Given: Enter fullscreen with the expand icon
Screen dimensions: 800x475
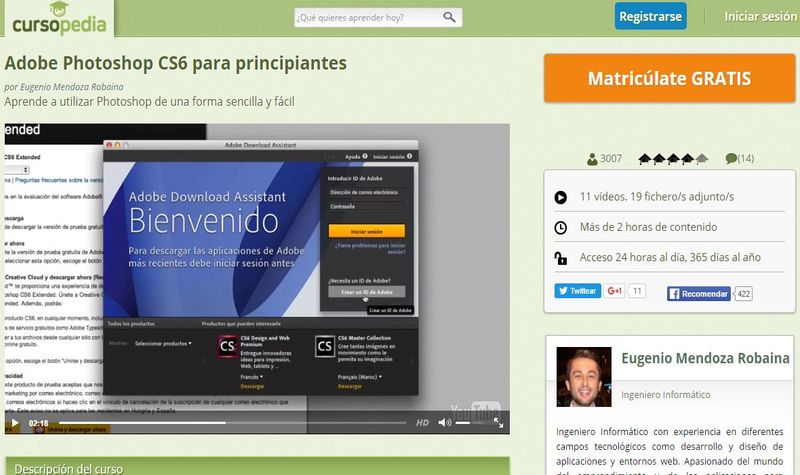Looking at the screenshot, I should pyautogui.click(x=498, y=423).
